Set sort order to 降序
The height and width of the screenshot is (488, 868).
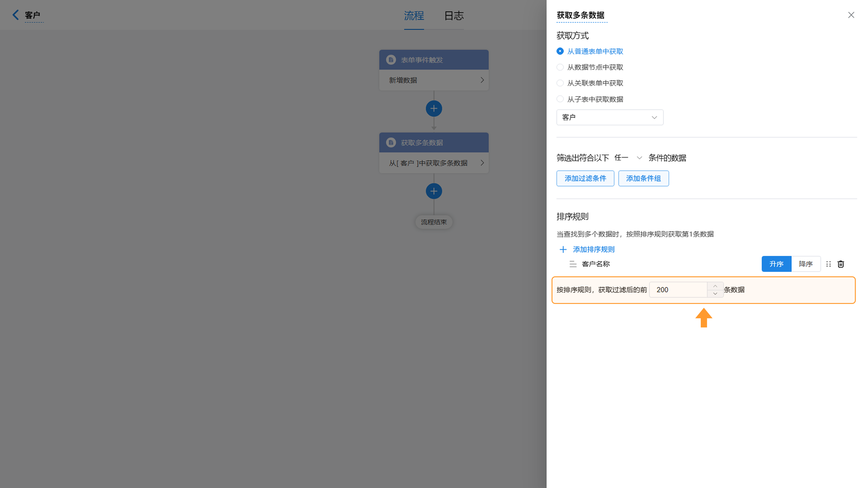(x=806, y=264)
